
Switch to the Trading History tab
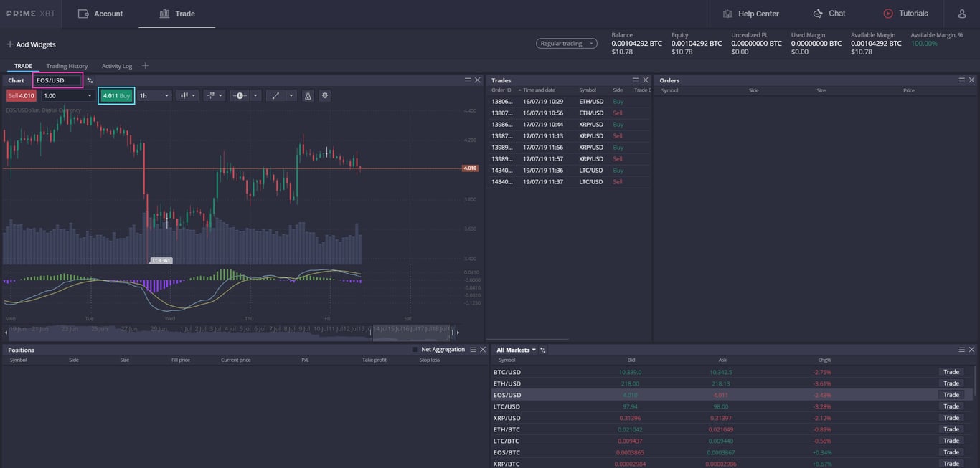pyautogui.click(x=67, y=65)
